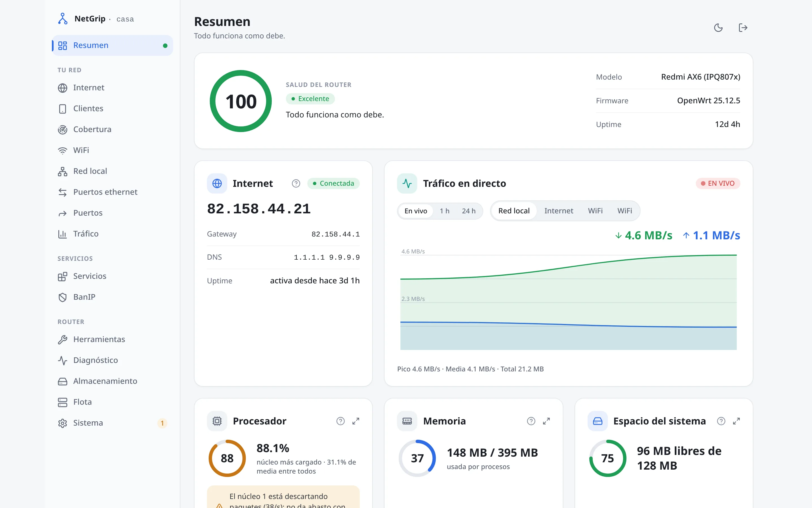Click the public IP 82.158.44.21
The height and width of the screenshot is (508, 812).
click(x=259, y=209)
